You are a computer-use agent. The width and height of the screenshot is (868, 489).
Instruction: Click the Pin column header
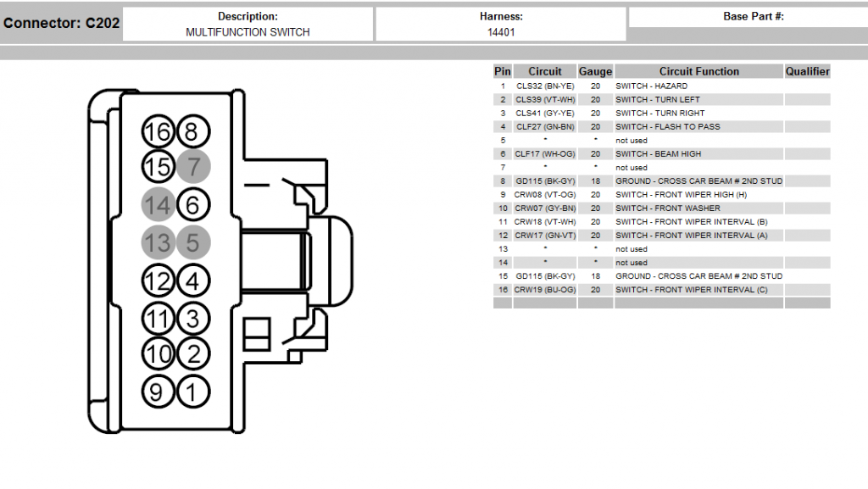(x=503, y=72)
